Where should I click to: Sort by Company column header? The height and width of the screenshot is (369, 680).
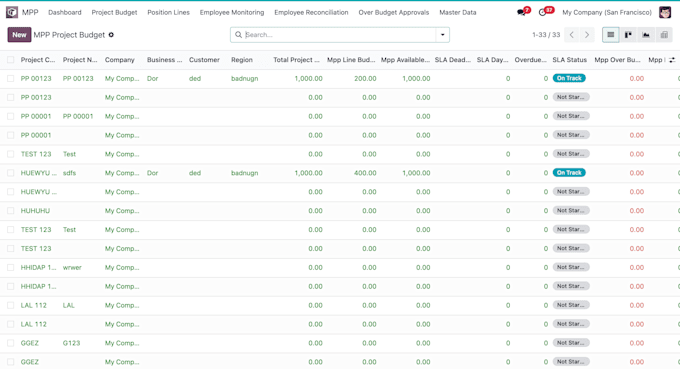click(x=120, y=60)
